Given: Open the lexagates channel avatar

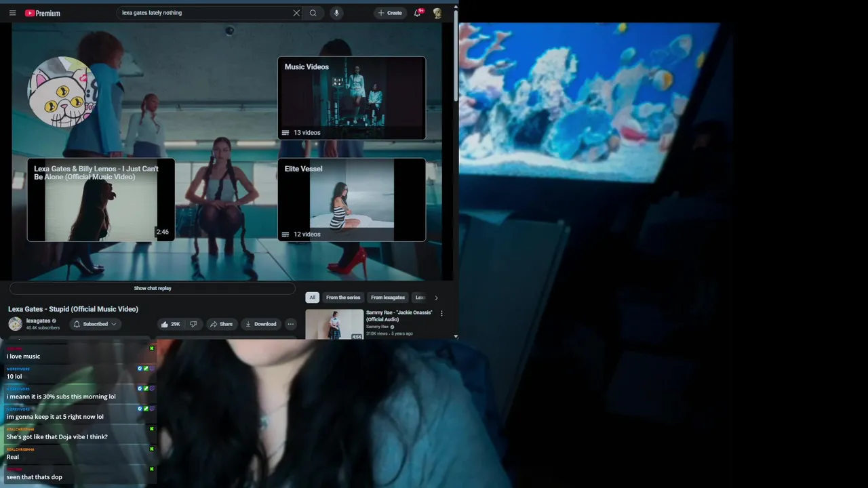Looking at the screenshot, I should [x=15, y=324].
